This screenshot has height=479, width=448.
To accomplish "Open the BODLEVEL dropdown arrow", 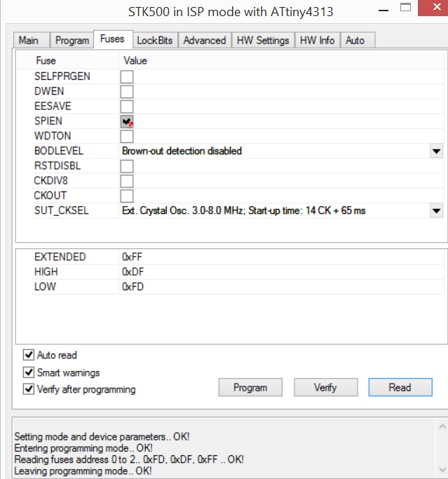I will (x=436, y=151).
